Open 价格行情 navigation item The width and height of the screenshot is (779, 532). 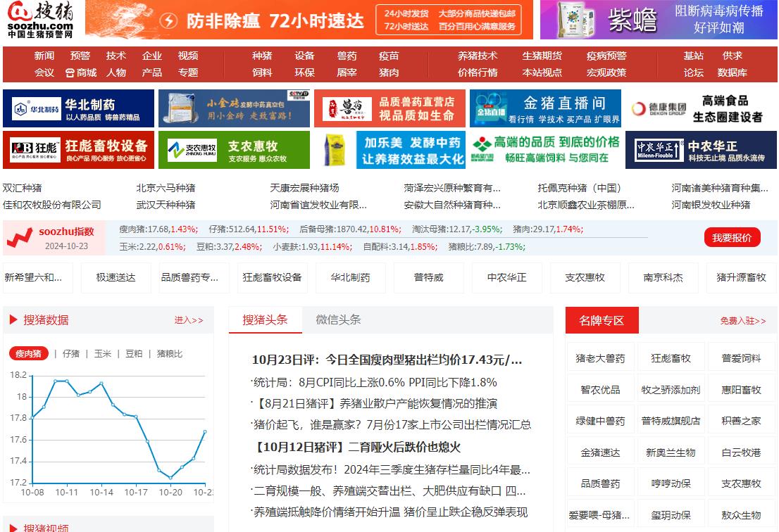pos(478,72)
